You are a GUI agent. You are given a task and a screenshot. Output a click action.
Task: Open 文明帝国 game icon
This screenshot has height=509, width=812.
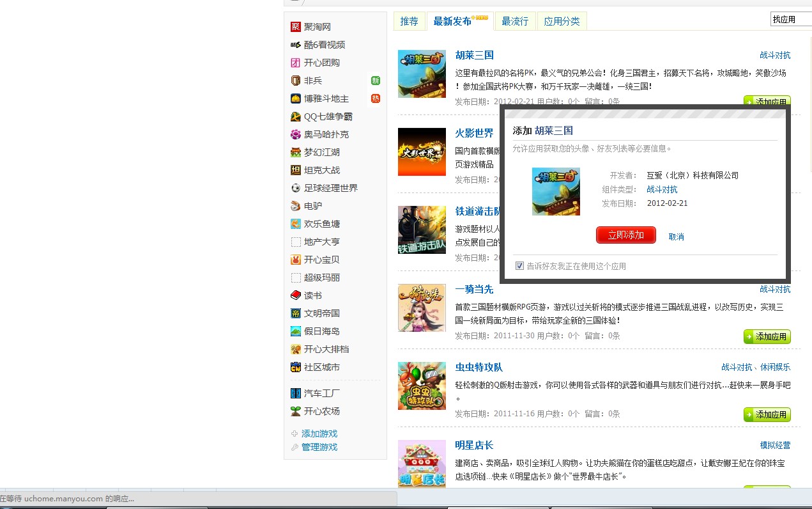click(x=295, y=313)
